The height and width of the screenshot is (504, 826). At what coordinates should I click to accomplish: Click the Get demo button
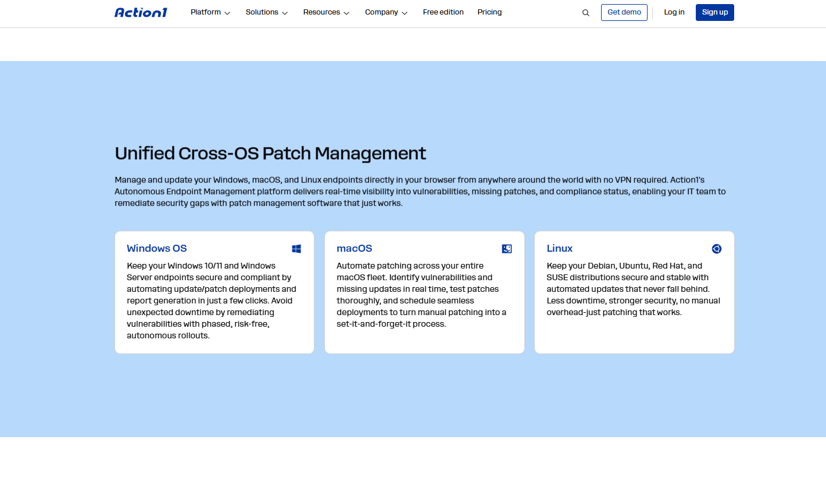(624, 12)
